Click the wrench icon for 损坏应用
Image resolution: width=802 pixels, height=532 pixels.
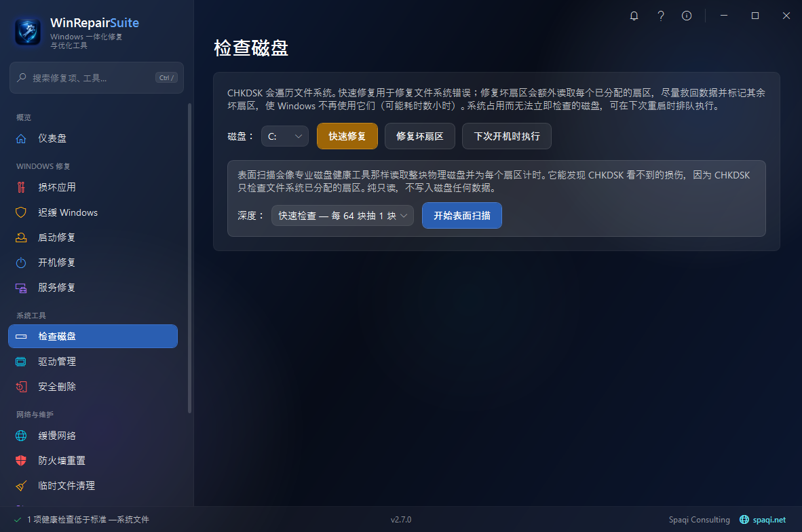click(x=21, y=188)
